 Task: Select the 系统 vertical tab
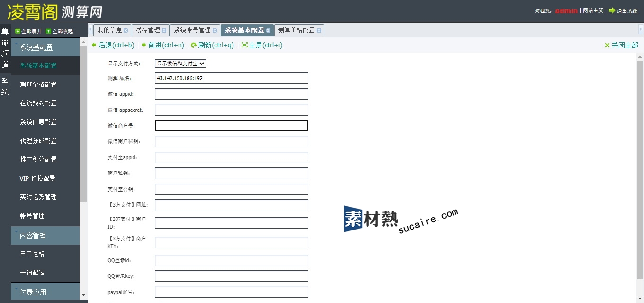point(5,87)
